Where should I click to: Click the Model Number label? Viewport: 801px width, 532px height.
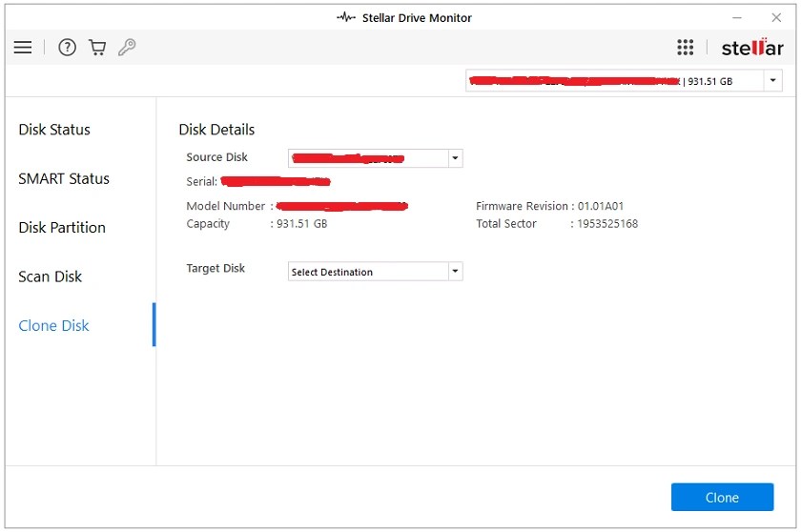point(225,206)
